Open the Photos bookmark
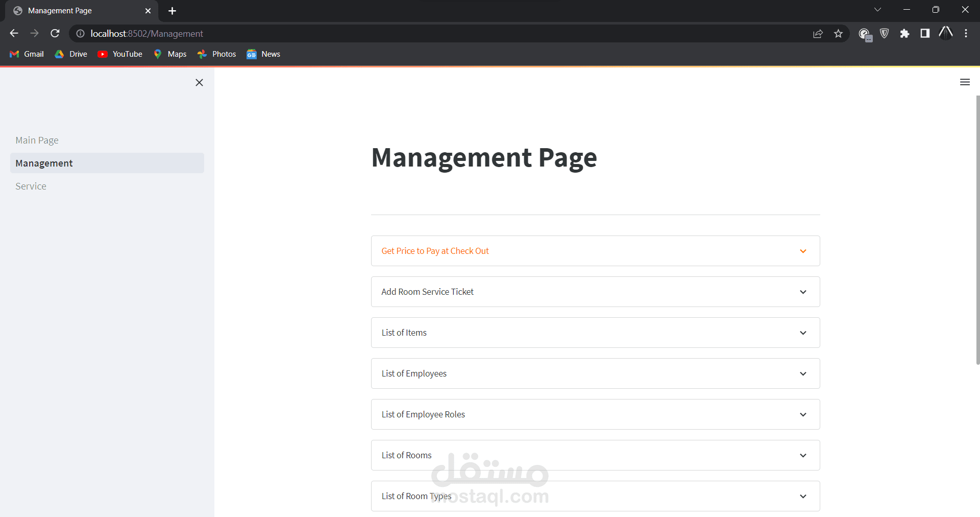The image size is (980, 517). pos(217,54)
